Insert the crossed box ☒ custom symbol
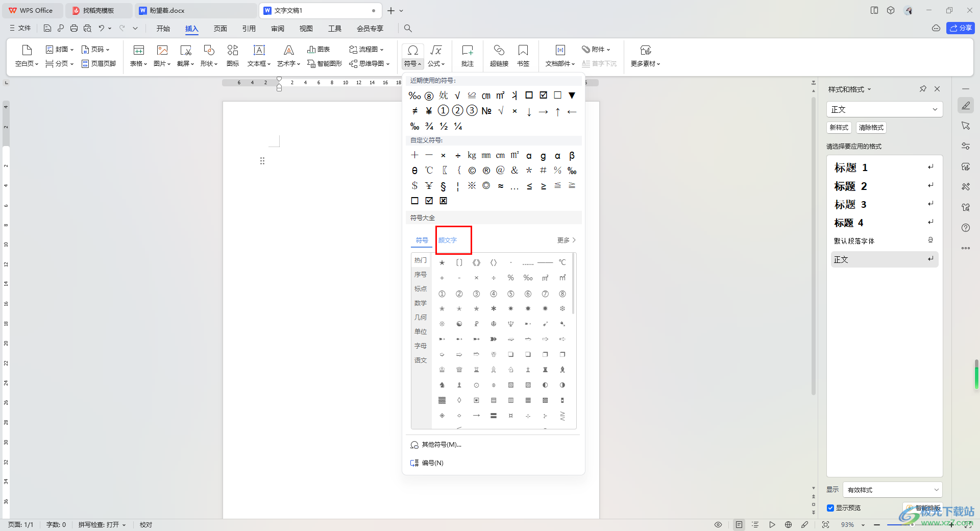Viewport: 980px width, 531px height. 443,201
